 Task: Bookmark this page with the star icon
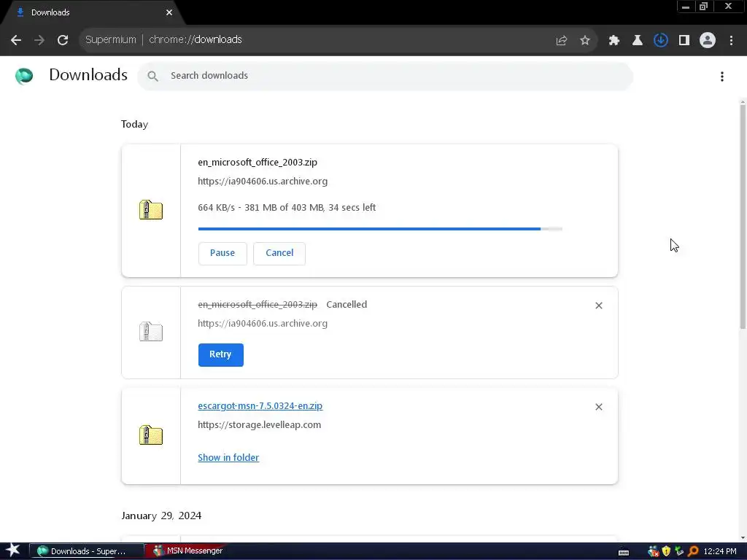[585, 41]
